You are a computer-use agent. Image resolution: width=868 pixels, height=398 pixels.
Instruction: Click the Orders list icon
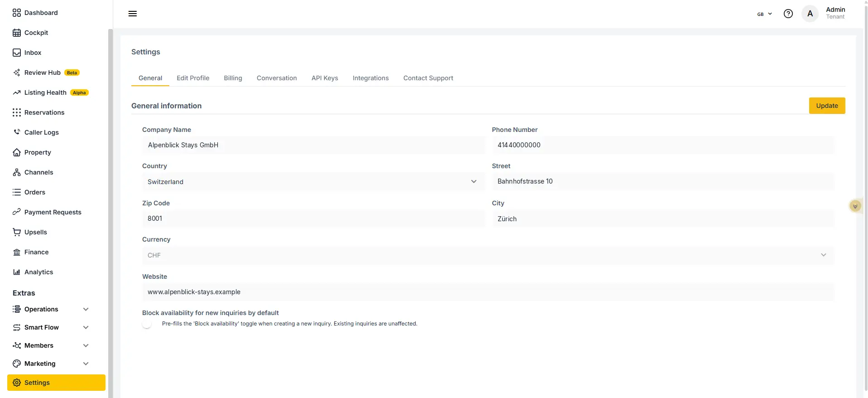(x=17, y=192)
